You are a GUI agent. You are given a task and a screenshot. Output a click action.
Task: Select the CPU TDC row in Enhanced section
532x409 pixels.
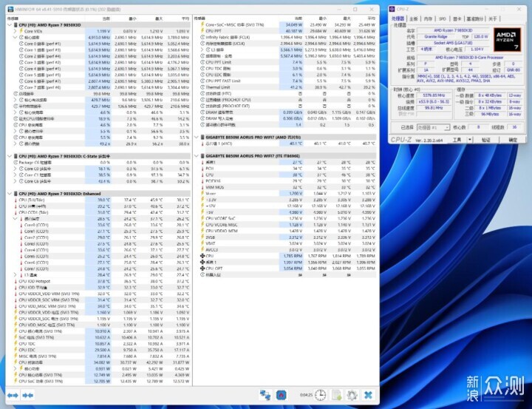tap(98, 344)
